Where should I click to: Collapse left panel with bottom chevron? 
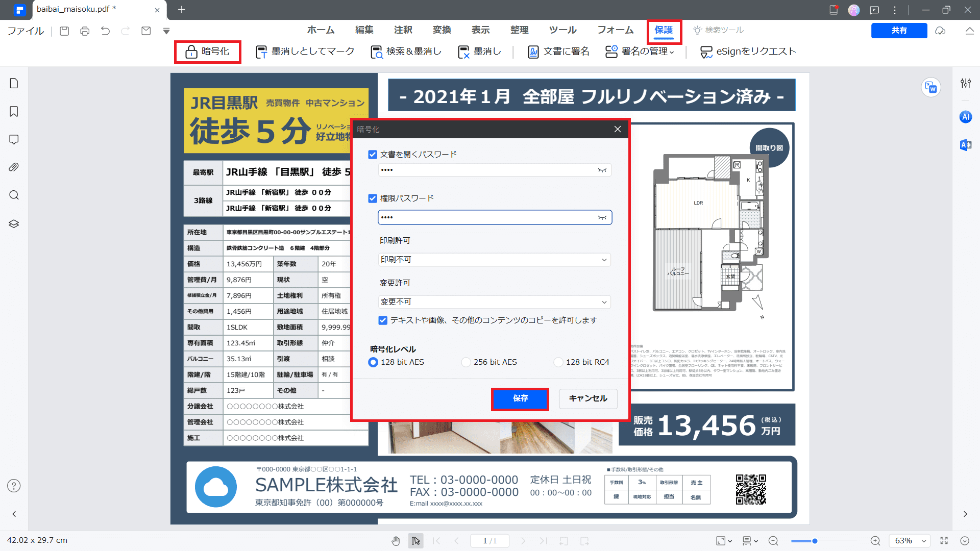point(14,514)
